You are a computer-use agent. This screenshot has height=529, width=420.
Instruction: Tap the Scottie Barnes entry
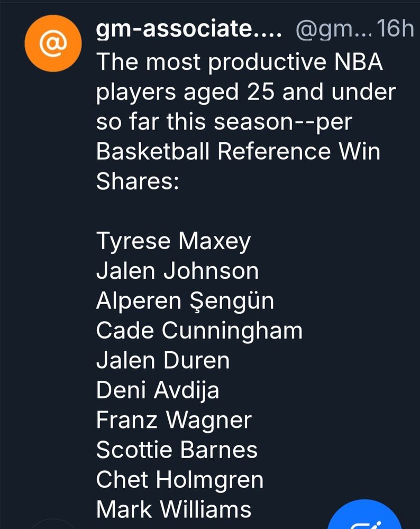[x=177, y=450]
